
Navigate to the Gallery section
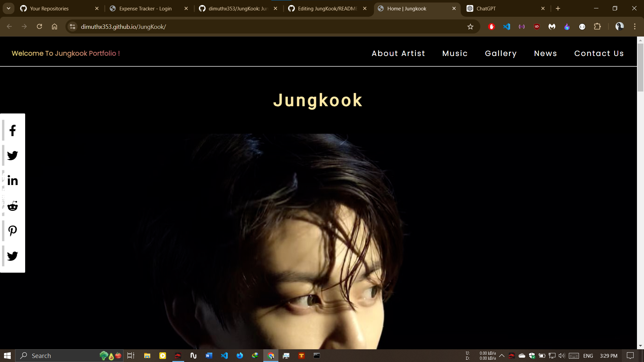click(501, 53)
